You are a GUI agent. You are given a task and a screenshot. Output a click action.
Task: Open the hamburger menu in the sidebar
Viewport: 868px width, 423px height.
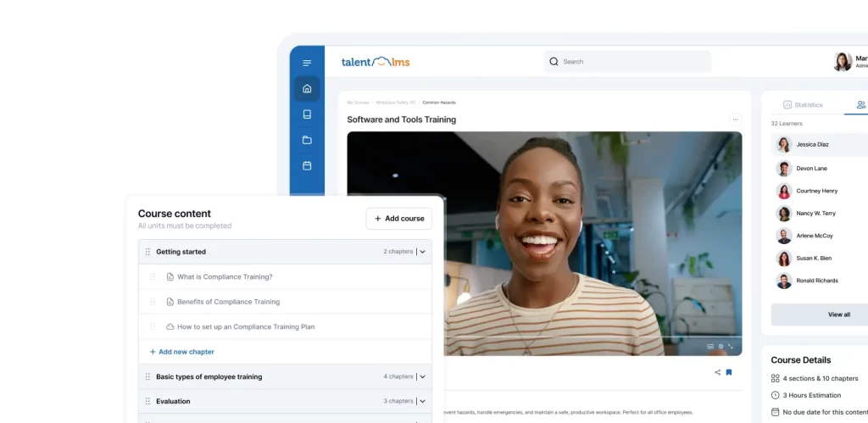point(307,63)
